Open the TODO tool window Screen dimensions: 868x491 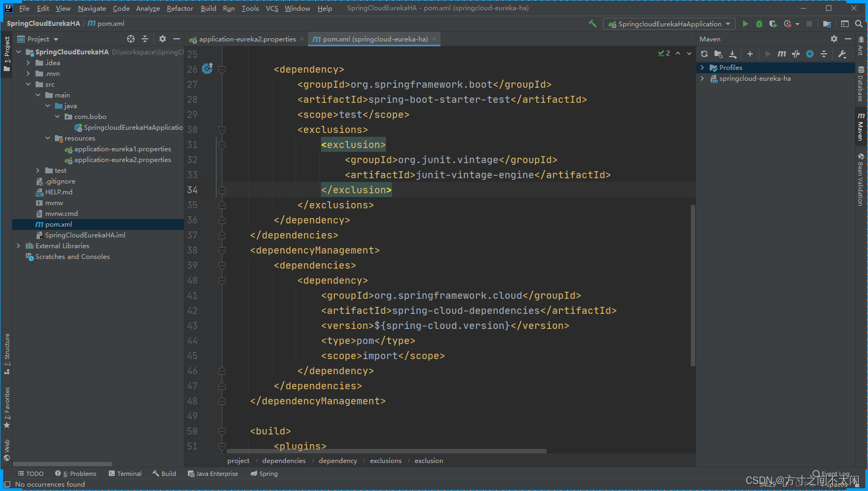point(31,474)
